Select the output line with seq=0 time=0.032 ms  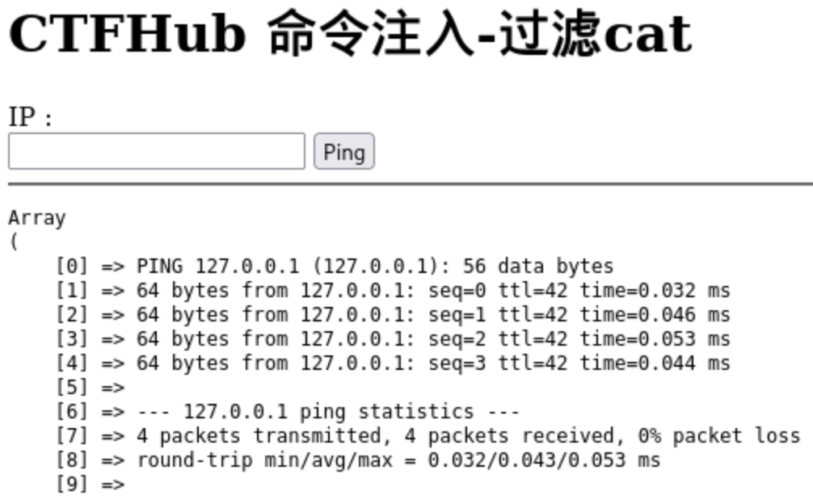tap(393, 291)
